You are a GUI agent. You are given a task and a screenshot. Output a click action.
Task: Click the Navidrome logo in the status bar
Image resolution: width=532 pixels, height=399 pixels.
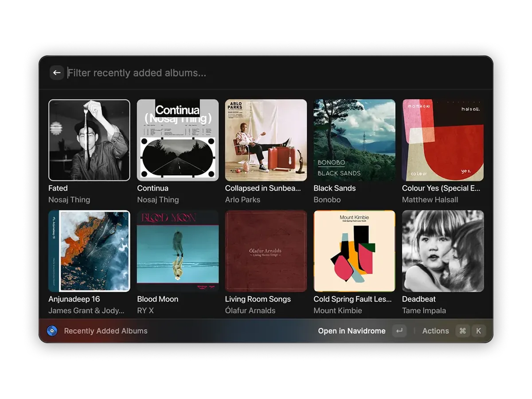pyautogui.click(x=52, y=331)
